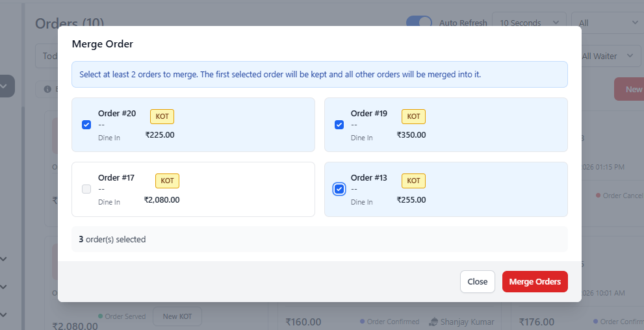Image resolution: width=644 pixels, height=330 pixels.
Task: Click the ₹176.00 order total
Action: (537, 322)
